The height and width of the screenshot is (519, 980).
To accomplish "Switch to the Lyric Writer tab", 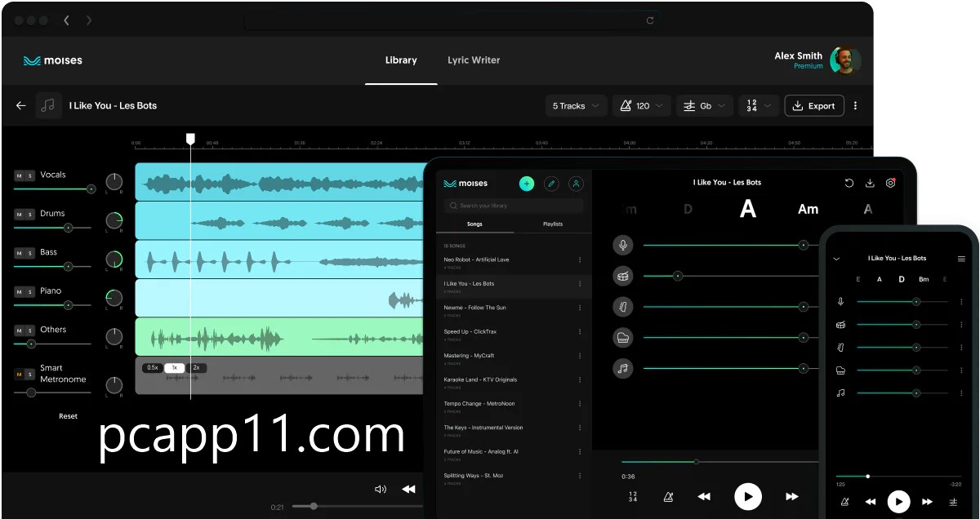I will pyautogui.click(x=474, y=60).
